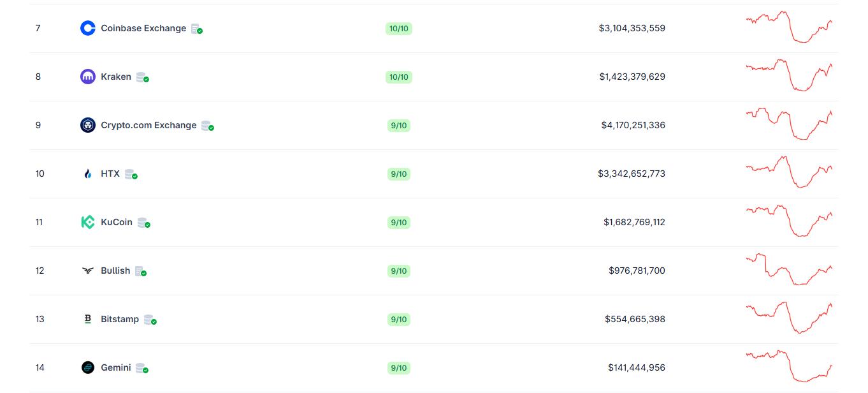
Task: Click the Coinbase Exchange logo icon
Action: [88, 28]
